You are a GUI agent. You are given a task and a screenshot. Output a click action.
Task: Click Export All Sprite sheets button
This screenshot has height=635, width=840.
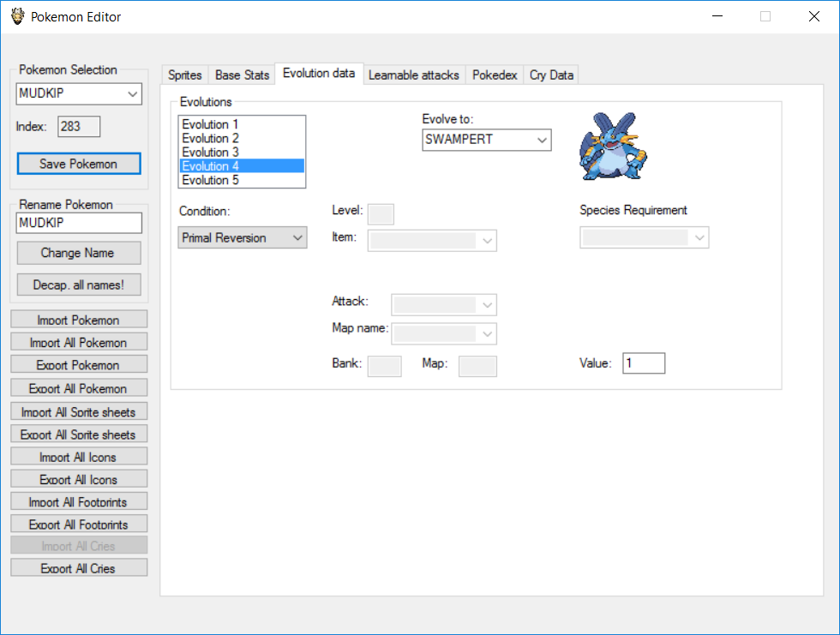point(79,434)
